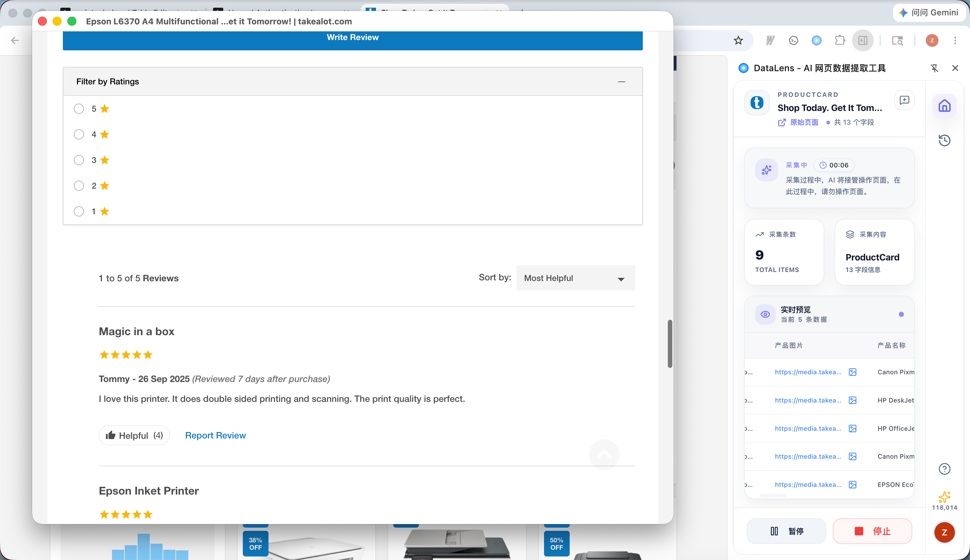The width and height of the screenshot is (970, 560).
Task: Collapse the Filter by Ratings section
Action: pos(621,81)
